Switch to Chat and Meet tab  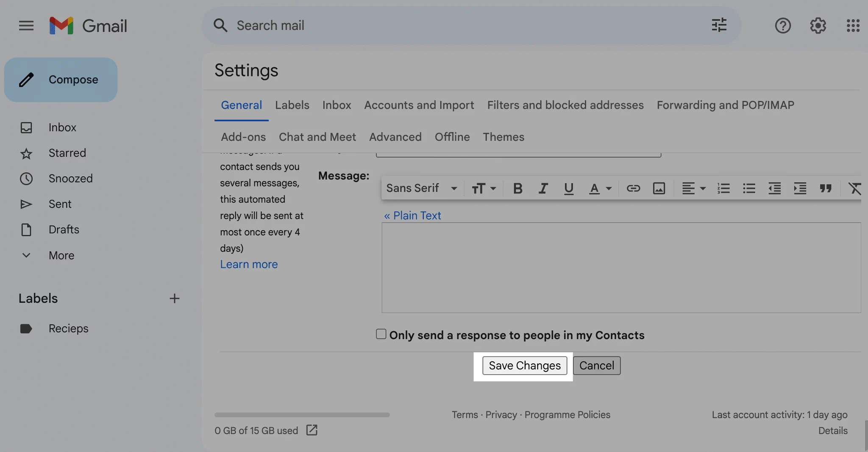point(317,137)
